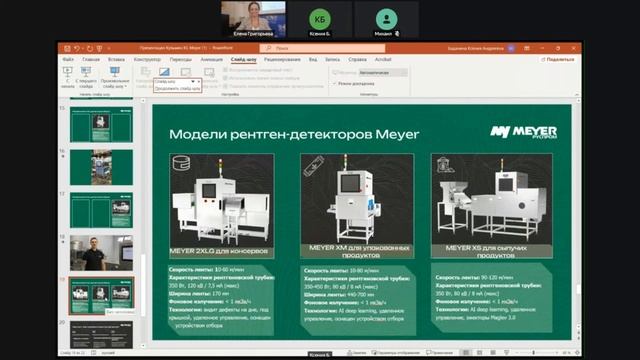The width and height of the screenshot is (640, 360).
Task: Select the Слайд-шоу ribbon tab
Action: point(244,60)
